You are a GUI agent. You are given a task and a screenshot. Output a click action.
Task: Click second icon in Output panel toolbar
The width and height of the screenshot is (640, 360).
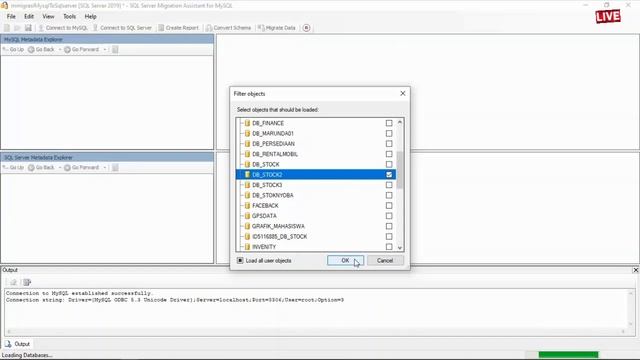click(27, 282)
